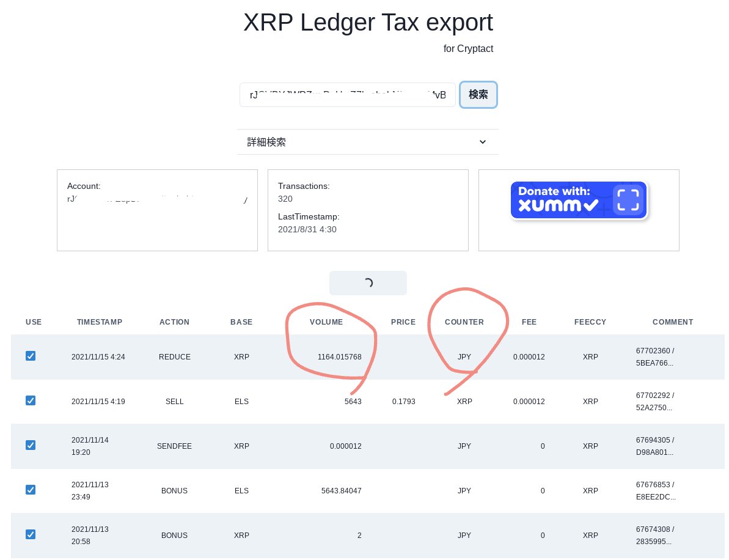Uncheck USE for 2021/11/15 4:19 row
The width and height of the screenshot is (729, 560).
coord(30,400)
